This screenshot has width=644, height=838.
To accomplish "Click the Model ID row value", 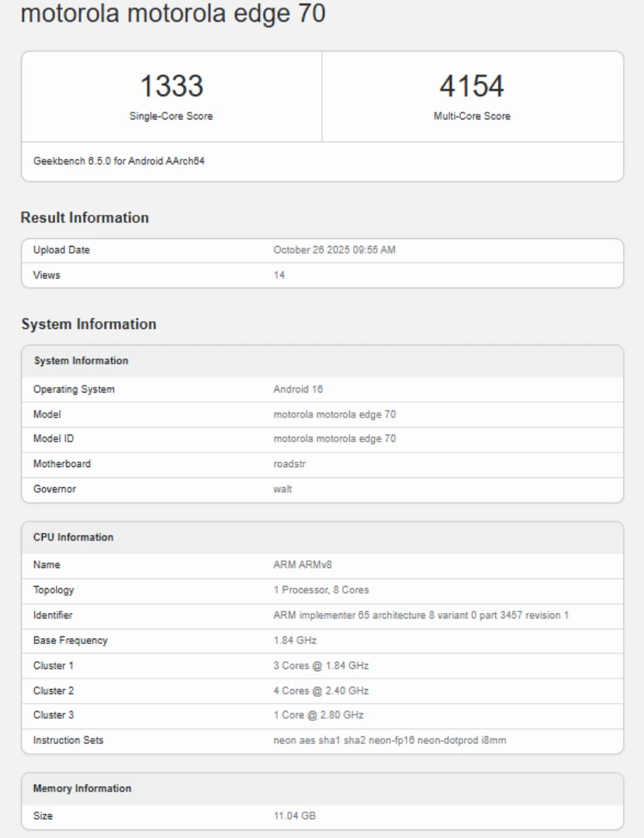I will pyautogui.click(x=334, y=439).
